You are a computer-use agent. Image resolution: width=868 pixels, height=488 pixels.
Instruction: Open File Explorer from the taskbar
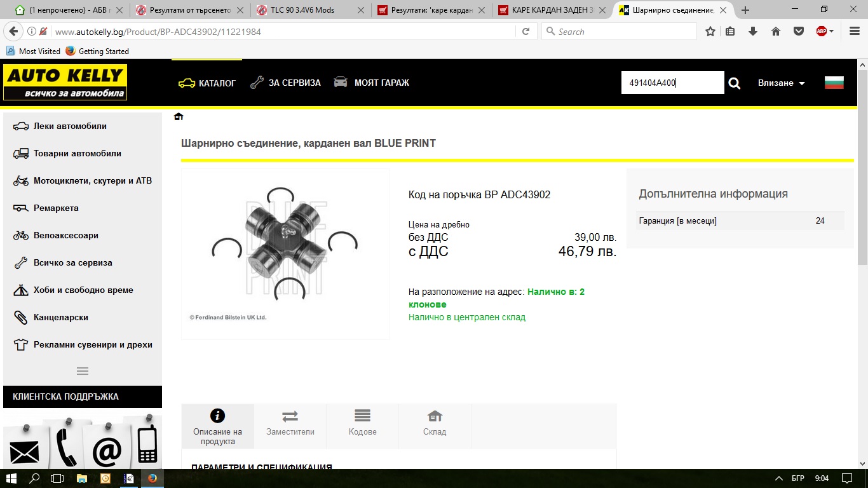[81, 478]
